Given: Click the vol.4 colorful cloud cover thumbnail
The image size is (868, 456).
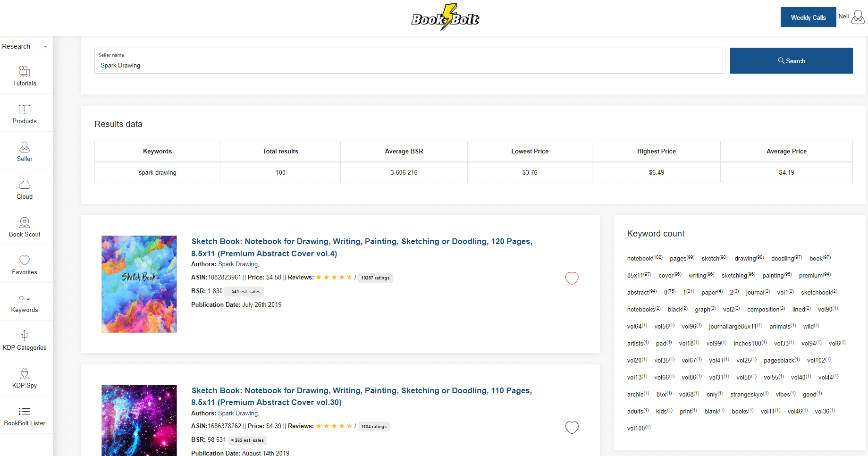Looking at the screenshot, I should pos(139,284).
